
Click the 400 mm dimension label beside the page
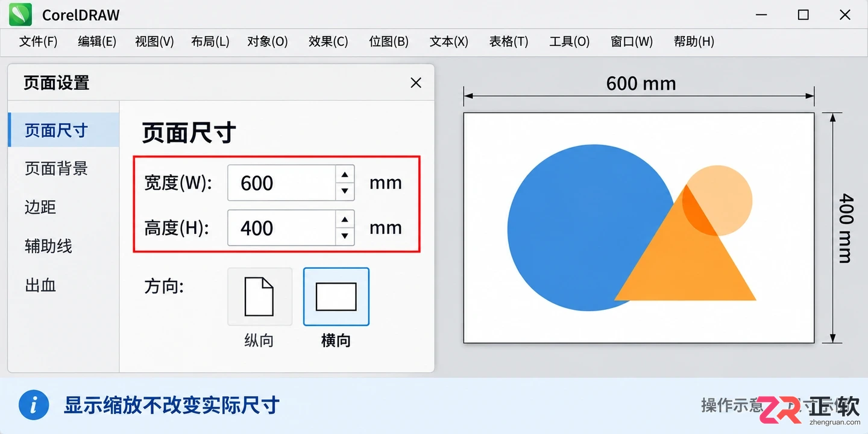846,228
